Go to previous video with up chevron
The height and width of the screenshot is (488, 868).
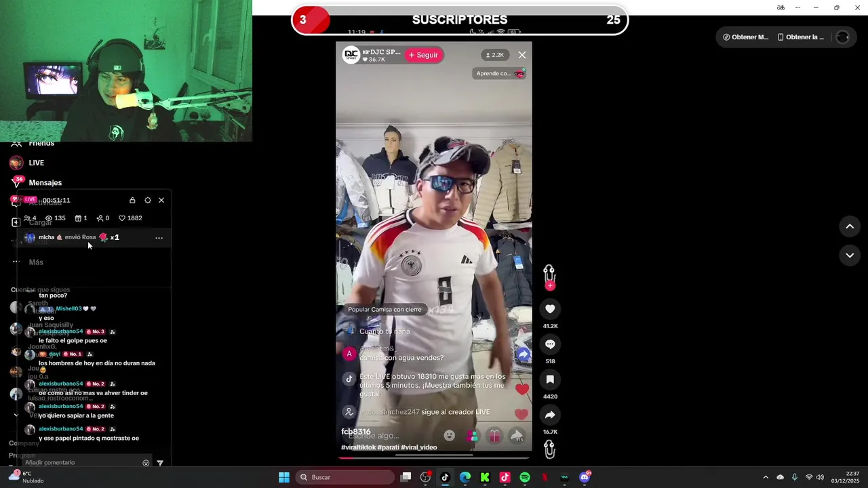click(x=850, y=226)
